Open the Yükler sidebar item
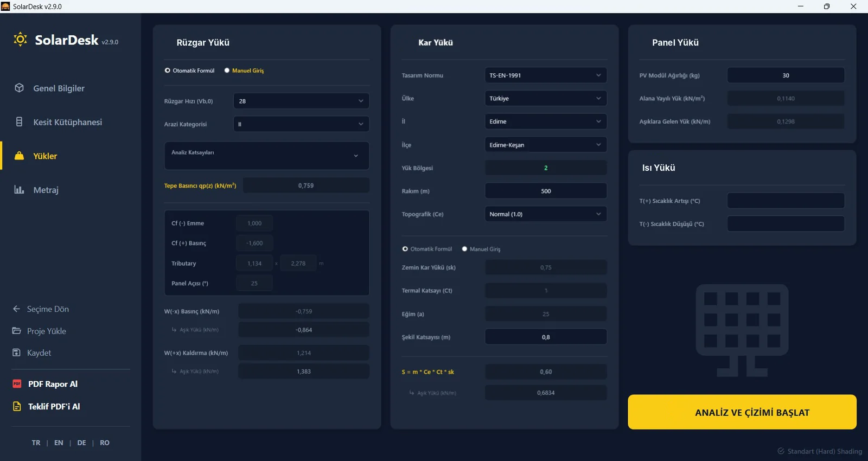 coord(45,156)
